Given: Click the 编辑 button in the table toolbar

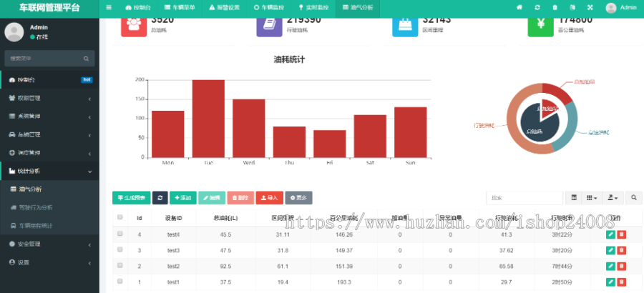Looking at the screenshot, I should 212,198.
